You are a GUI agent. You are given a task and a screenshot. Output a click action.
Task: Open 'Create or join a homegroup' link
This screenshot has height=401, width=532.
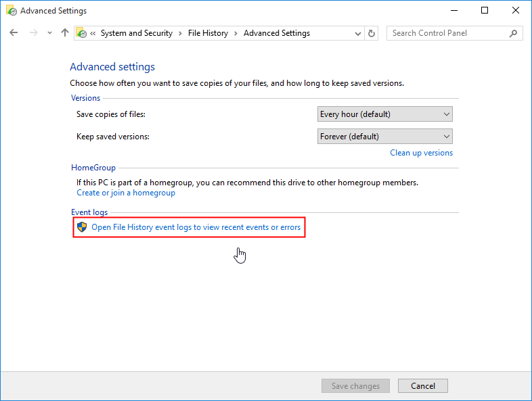coord(126,193)
